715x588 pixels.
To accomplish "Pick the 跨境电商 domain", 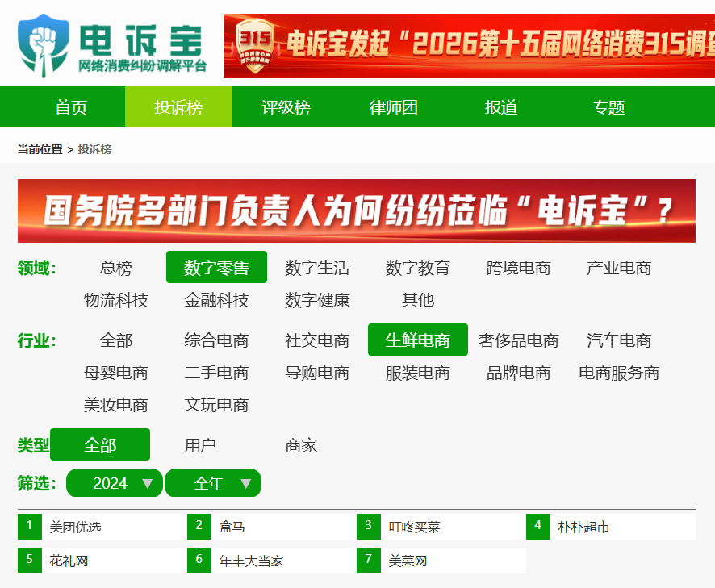I will pos(518,268).
